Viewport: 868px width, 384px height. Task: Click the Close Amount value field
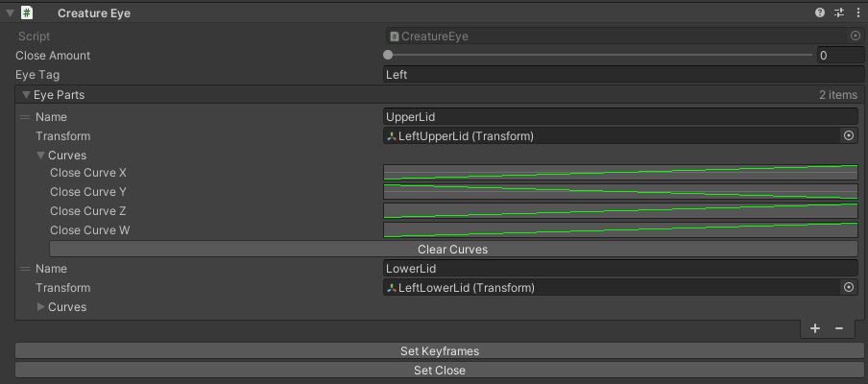pos(840,56)
